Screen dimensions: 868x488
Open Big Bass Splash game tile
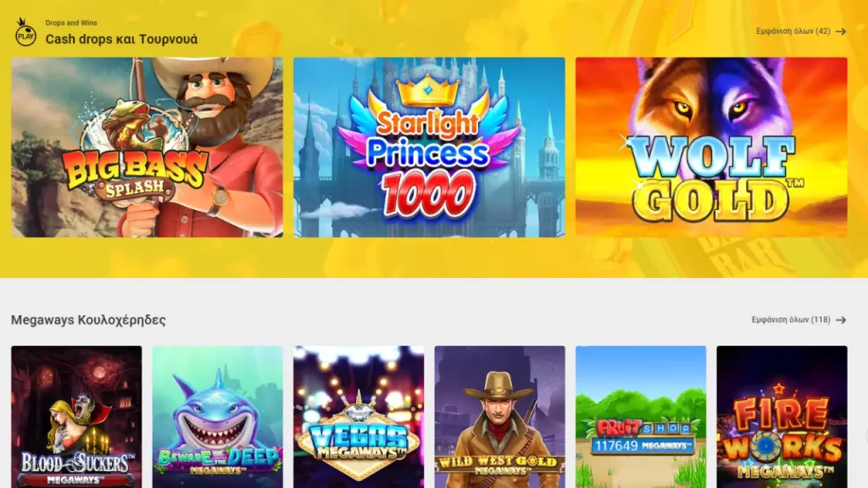tap(147, 147)
